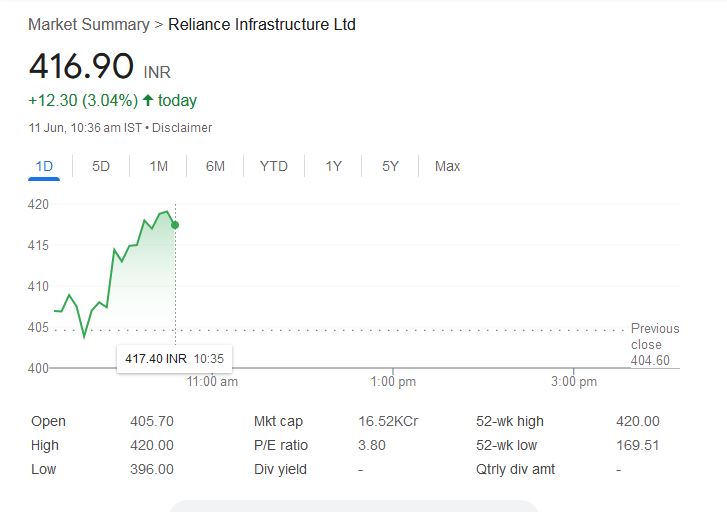Show the 6M chart view
The height and width of the screenshot is (512, 727).
coord(215,166)
